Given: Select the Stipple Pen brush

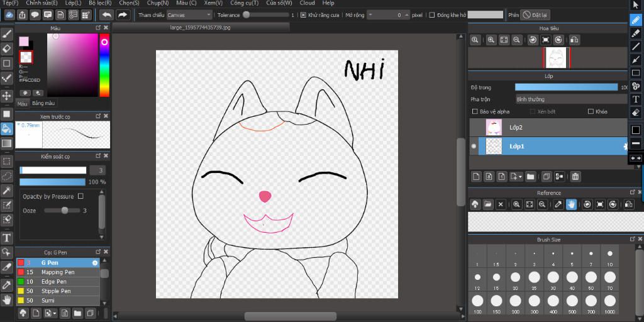Looking at the screenshot, I should click(58, 291).
